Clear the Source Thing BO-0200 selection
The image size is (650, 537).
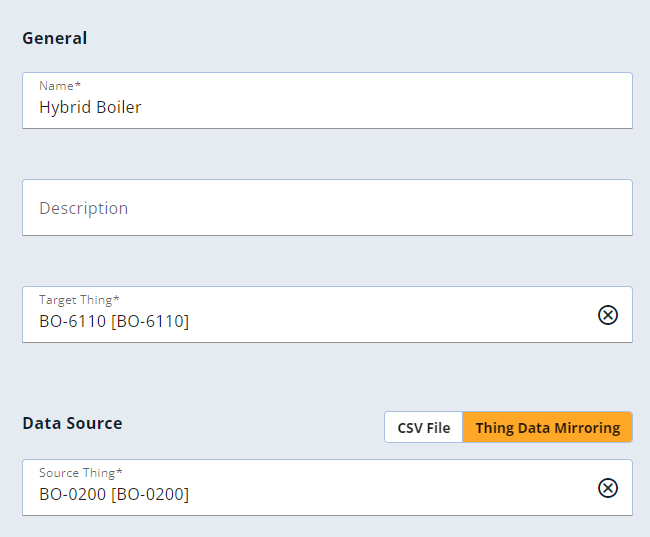pos(608,488)
